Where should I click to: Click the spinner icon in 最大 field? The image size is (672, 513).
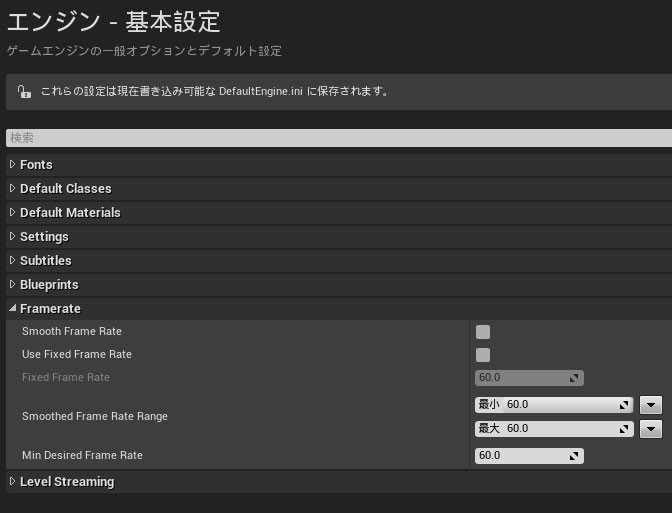tap(624, 429)
